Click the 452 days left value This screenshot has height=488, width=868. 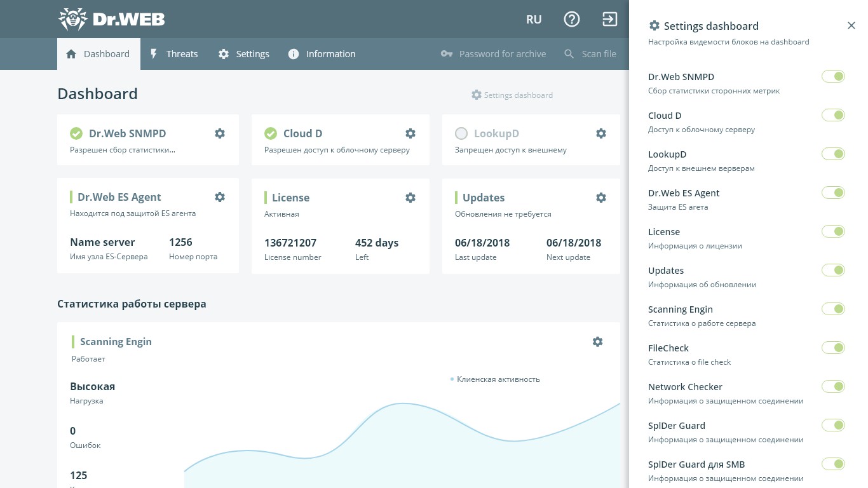pos(377,243)
